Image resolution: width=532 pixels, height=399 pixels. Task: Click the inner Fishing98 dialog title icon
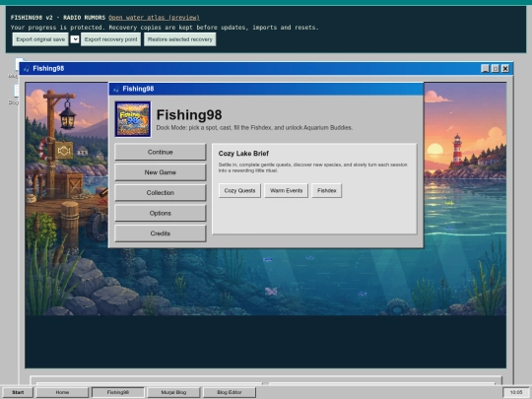116,89
